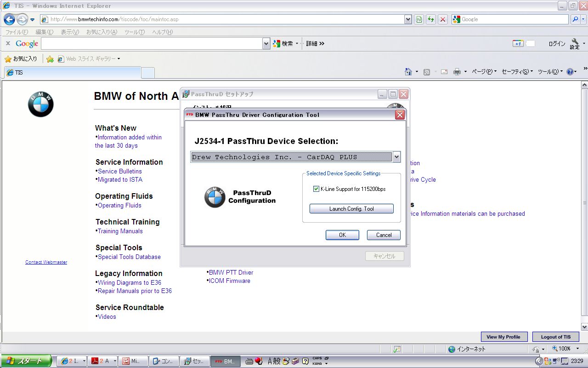
Task: Stop loading with the red X icon
Action: tap(443, 19)
